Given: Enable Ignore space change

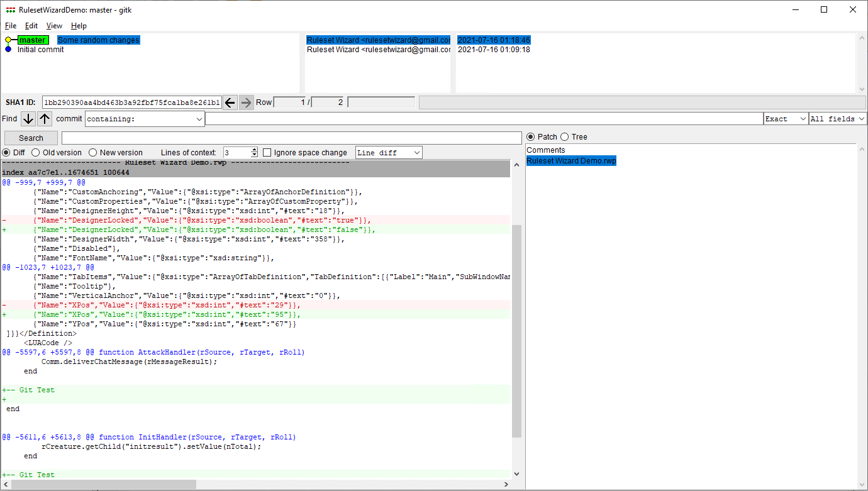Looking at the screenshot, I should coord(267,152).
